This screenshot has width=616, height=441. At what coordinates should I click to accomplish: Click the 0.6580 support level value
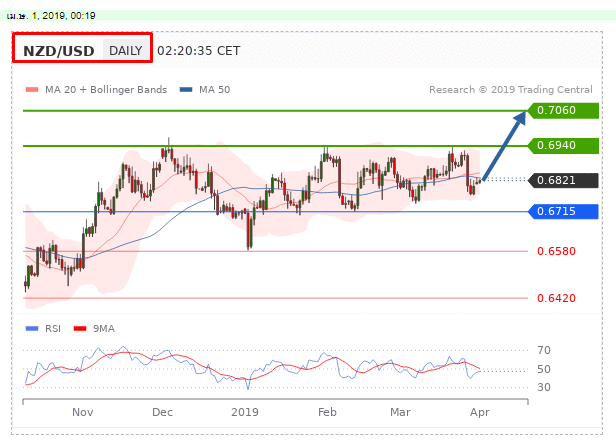556,251
